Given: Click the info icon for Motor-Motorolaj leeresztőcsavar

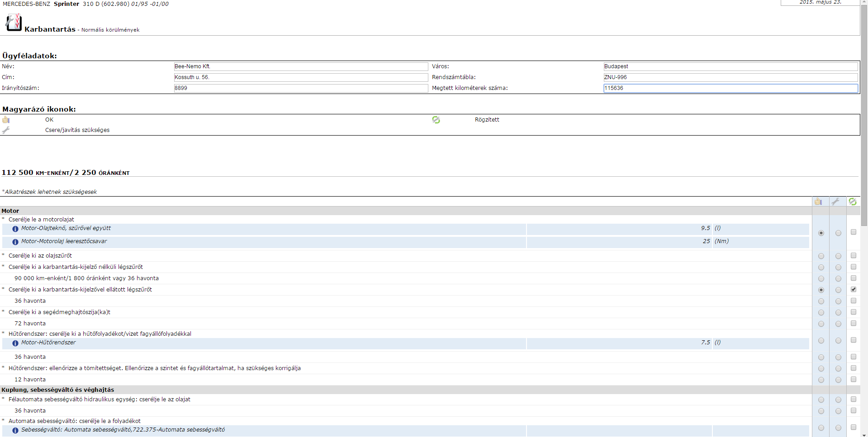Looking at the screenshot, I should click(x=15, y=242).
